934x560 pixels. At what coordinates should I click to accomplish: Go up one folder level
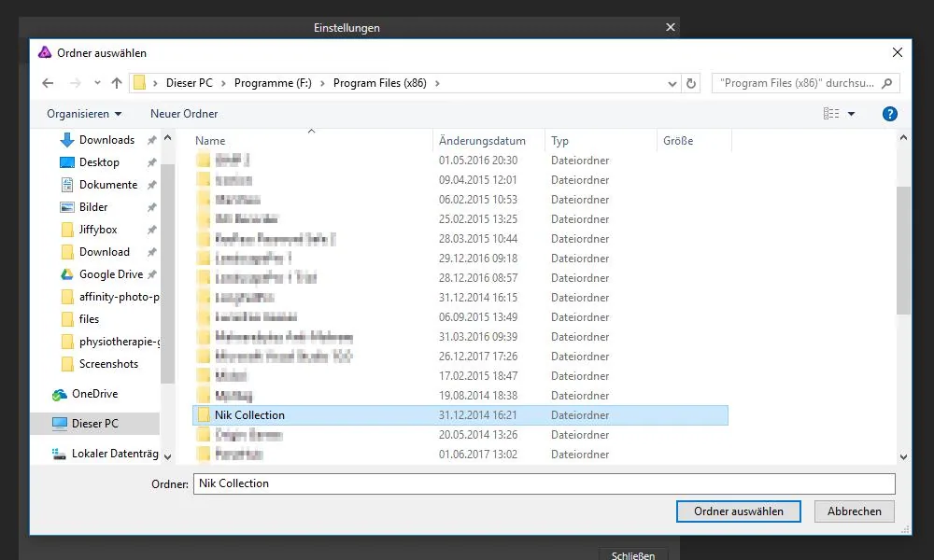[x=117, y=83]
